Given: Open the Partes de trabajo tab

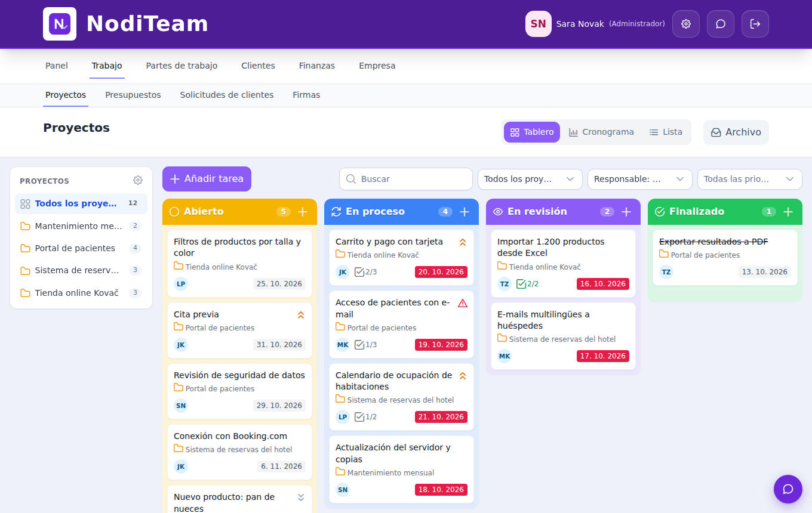Looking at the screenshot, I should click(182, 66).
